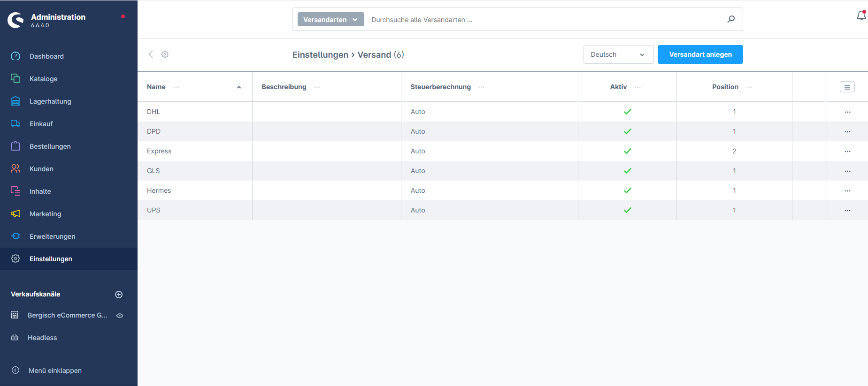Open the Deutsch language dropdown
Viewport: 868px width, 386px height.
[618, 54]
